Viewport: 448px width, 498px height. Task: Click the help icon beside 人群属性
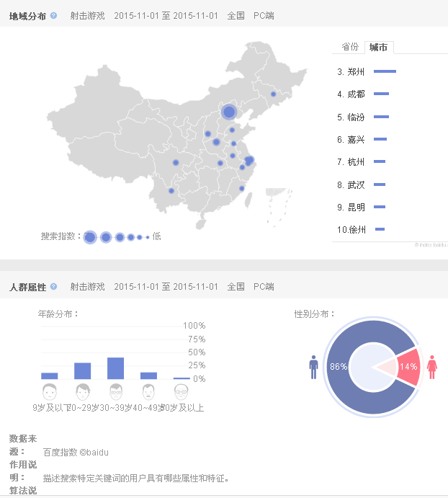click(53, 287)
